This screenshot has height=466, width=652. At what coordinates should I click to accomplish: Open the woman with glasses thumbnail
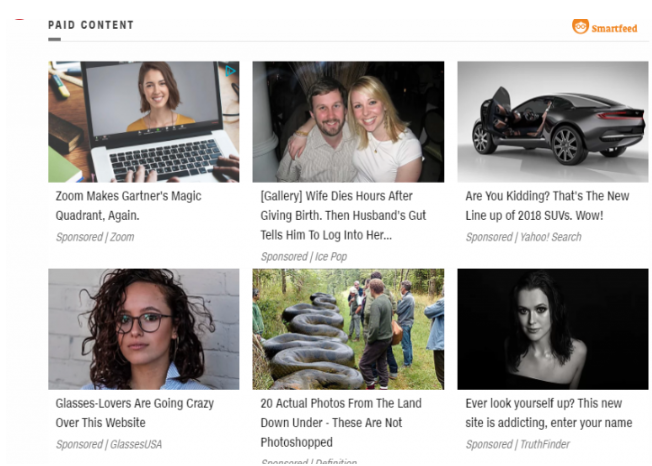tap(143, 329)
